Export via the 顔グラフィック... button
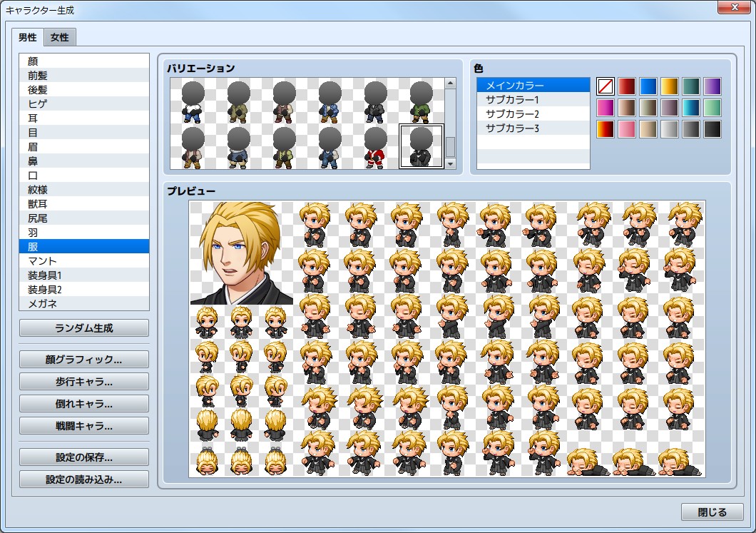The width and height of the screenshot is (756, 533). (84, 359)
